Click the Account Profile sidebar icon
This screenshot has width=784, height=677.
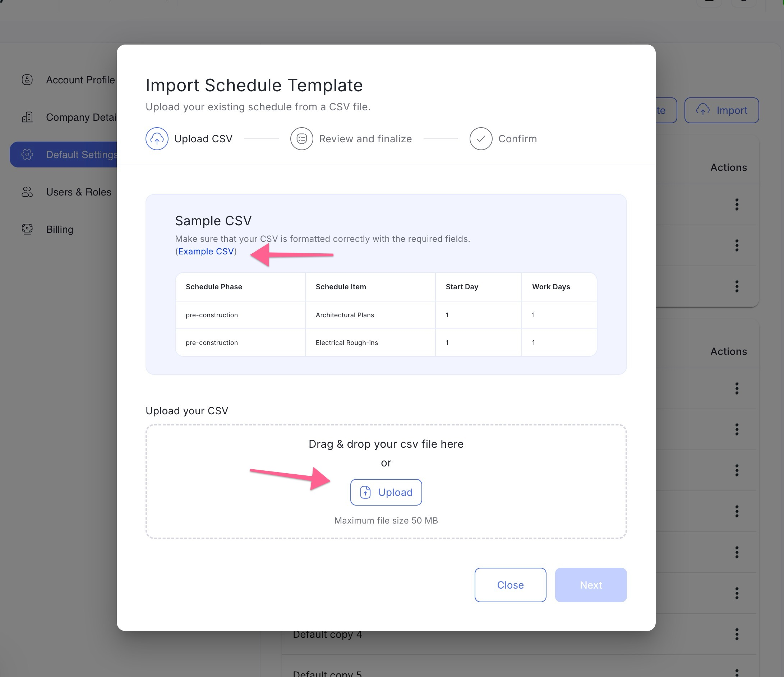[27, 80]
